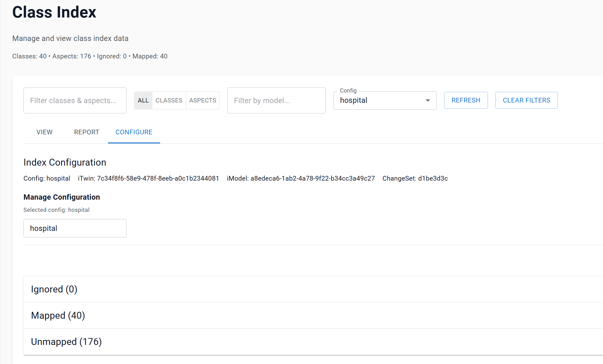
Task: Click the Config: hospital text
Action: click(47, 178)
